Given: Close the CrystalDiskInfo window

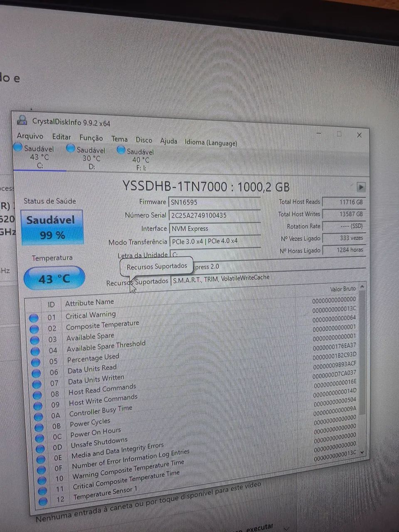Looking at the screenshot, I should tap(359, 135).
